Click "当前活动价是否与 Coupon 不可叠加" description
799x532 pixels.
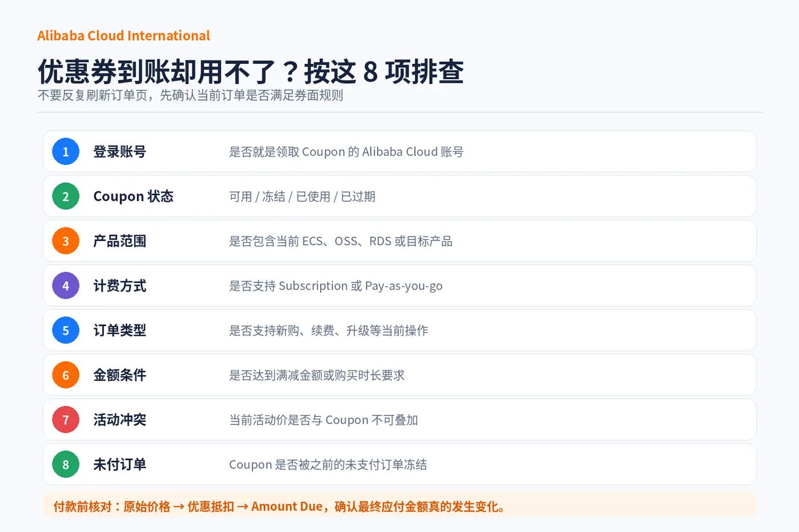(x=324, y=420)
